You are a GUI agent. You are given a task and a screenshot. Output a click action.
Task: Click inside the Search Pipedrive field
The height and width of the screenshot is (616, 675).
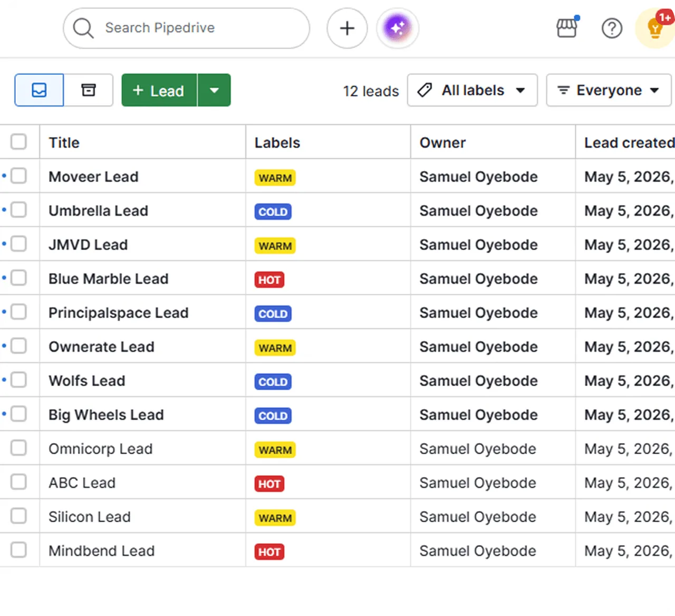pos(186,28)
